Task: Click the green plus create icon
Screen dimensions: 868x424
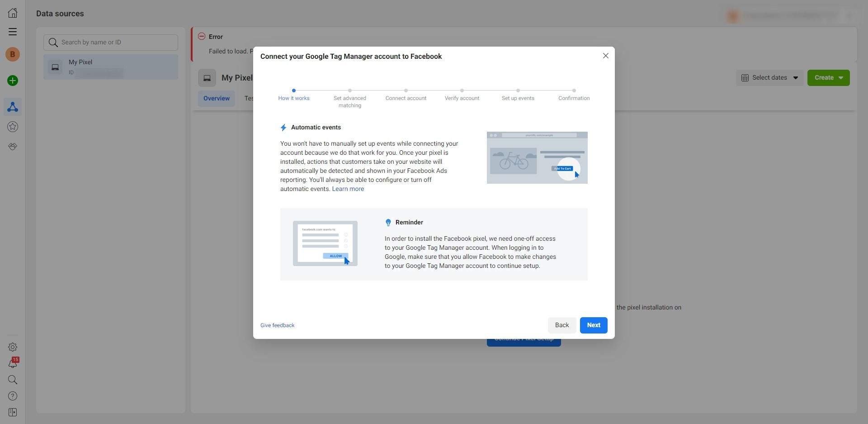Action: 13,81
